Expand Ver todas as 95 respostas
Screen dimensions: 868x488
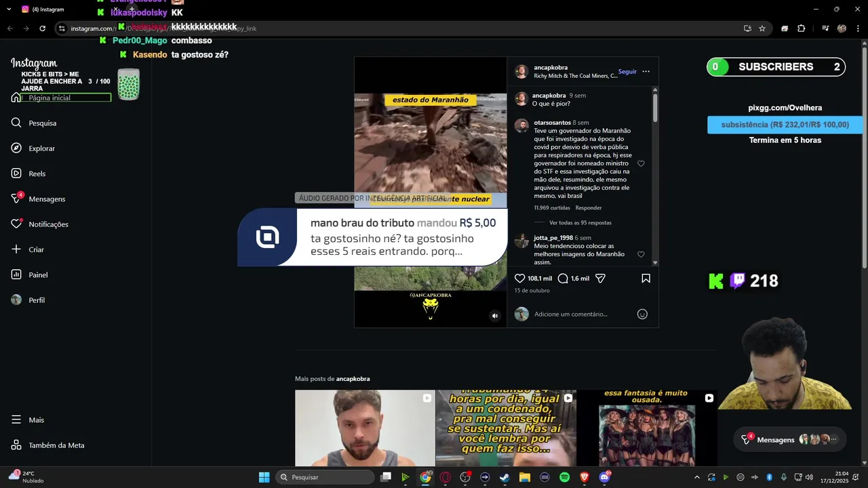[x=580, y=222]
